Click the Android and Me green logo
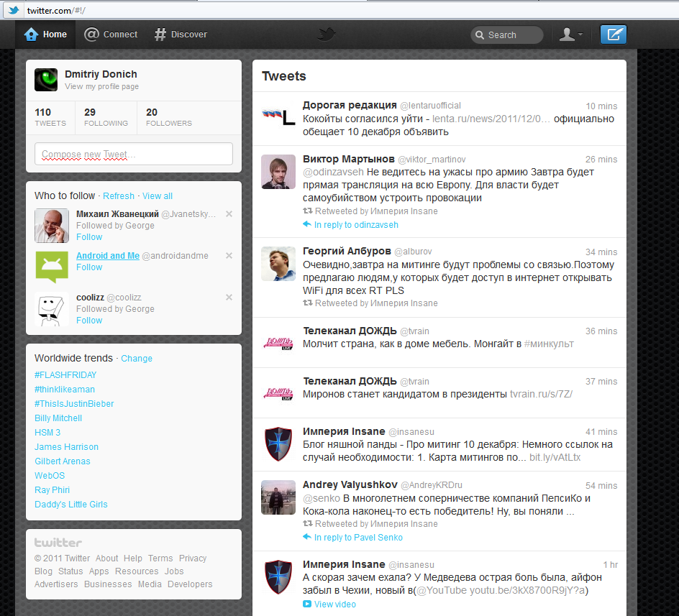This screenshot has width=679, height=616. tap(52, 266)
